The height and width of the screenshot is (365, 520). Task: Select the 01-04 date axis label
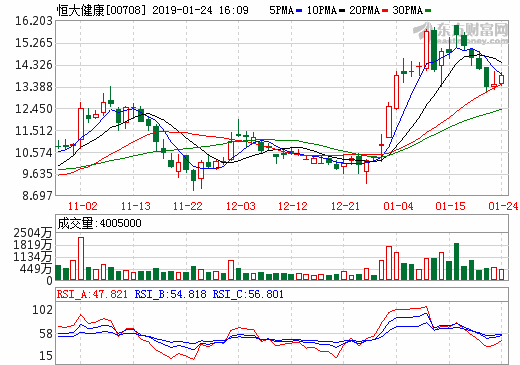click(398, 206)
